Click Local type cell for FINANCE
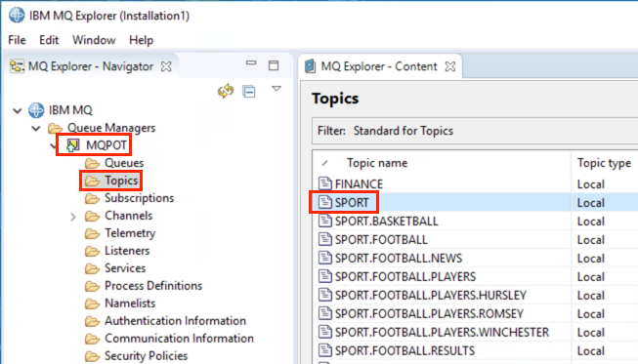This screenshot has width=638, height=364. coord(590,184)
